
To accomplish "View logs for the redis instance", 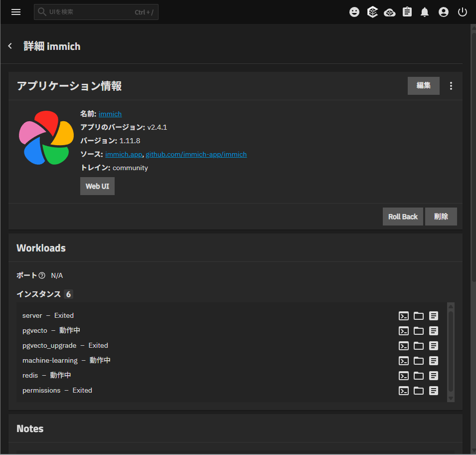I will click(x=434, y=376).
